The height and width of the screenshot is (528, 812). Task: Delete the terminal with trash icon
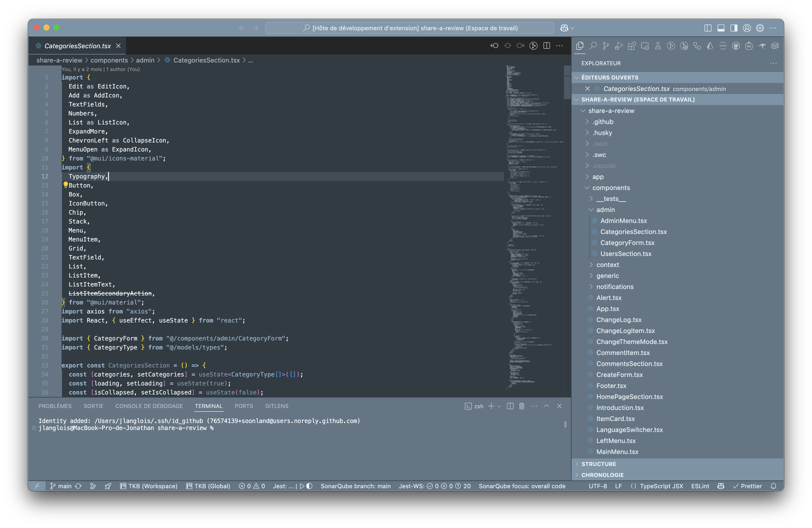pos(522,406)
